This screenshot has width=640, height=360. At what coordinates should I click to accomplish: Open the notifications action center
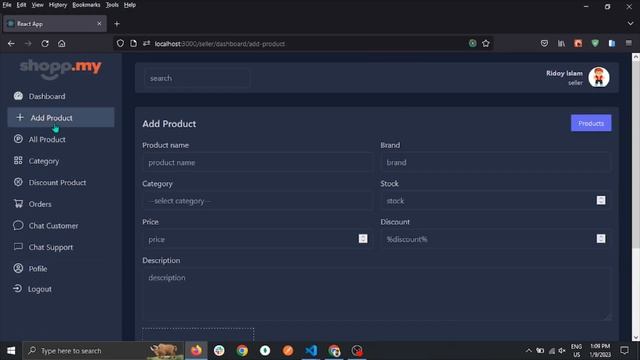(624, 350)
